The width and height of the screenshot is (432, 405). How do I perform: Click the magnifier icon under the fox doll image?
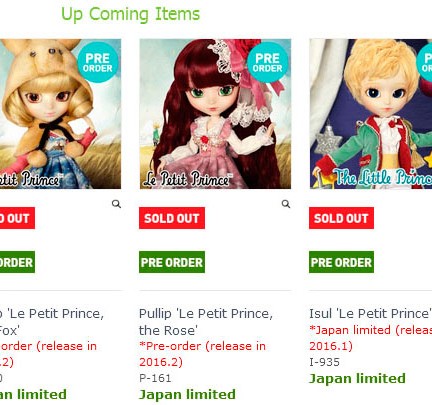tap(116, 204)
